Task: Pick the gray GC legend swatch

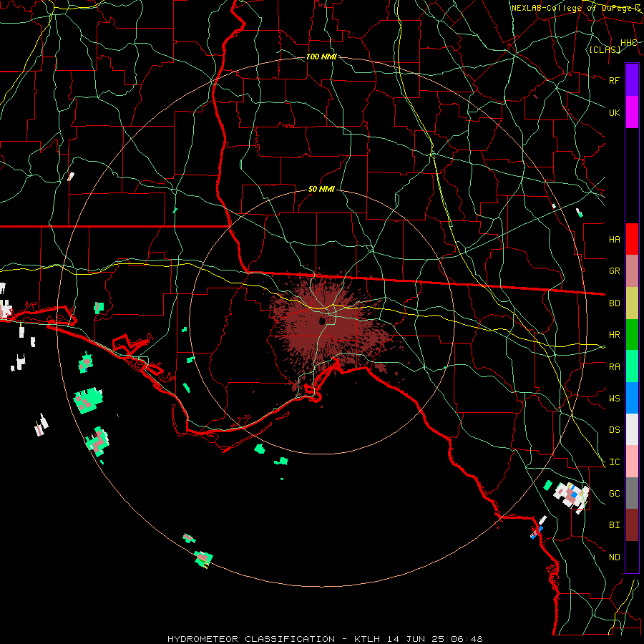Action: pyautogui.click(x=632, y=493)
